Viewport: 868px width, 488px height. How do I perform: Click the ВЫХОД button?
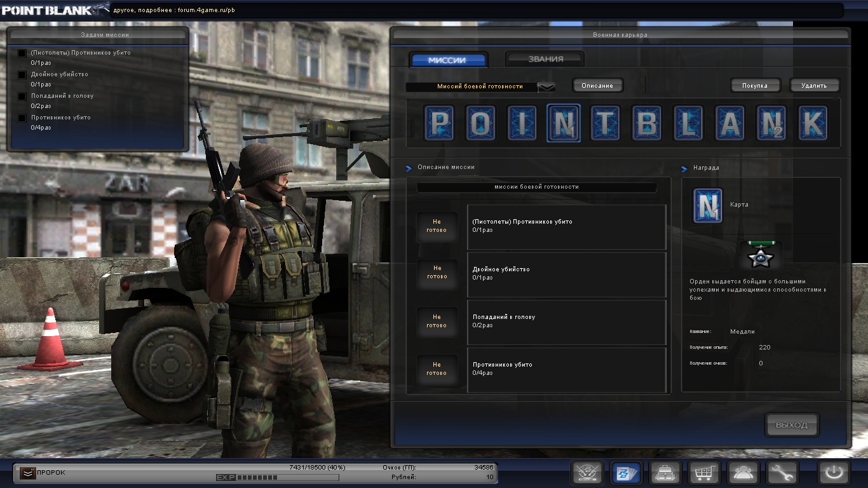click(792, 425)
